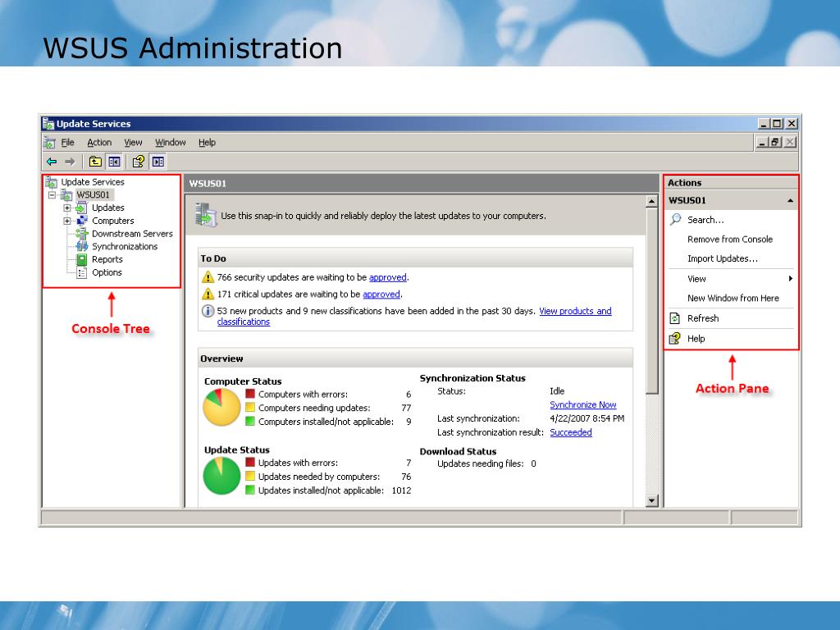Click Import Updates action
The width and height of the screenshot is (840, 630).
(723, 258)
